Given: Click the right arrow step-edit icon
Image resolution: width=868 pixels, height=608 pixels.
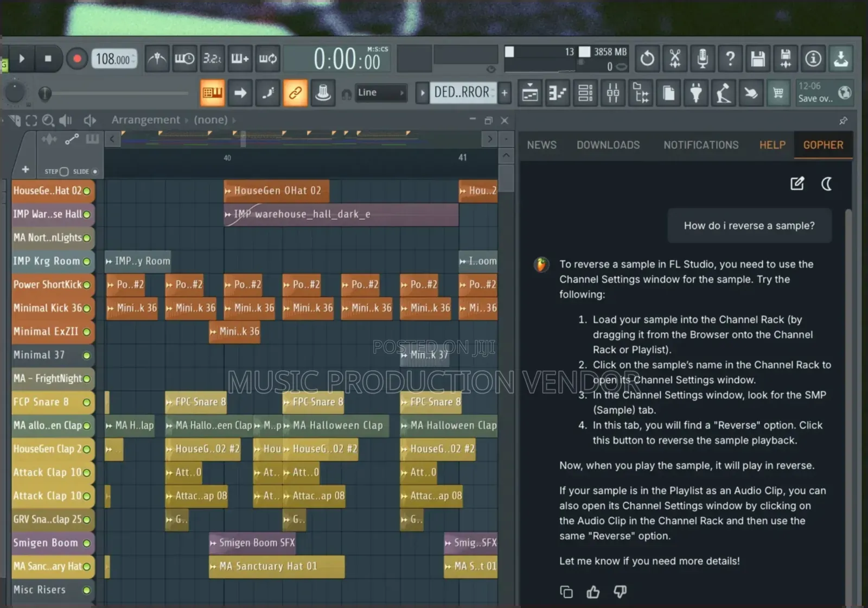Looking at the screenshot, I should (240, 93).
